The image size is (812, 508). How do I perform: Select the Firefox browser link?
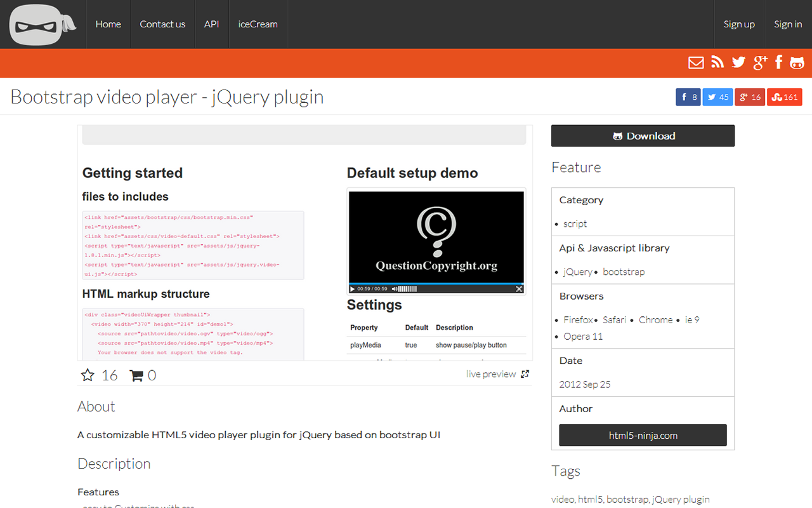(579, 320)
